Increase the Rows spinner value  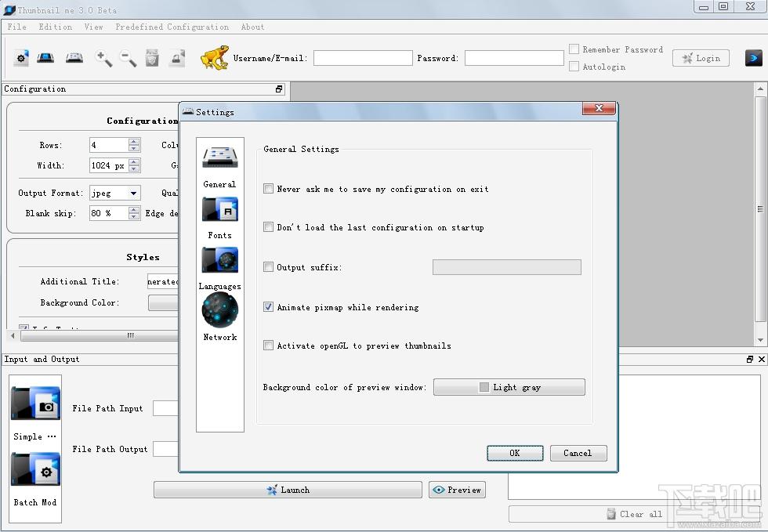coord(134,142)
